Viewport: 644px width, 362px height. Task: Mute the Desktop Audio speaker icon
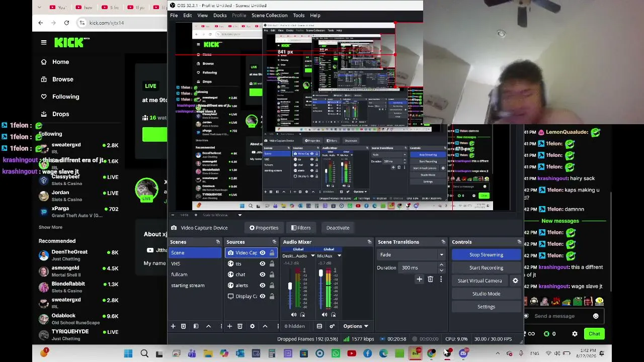294,315
